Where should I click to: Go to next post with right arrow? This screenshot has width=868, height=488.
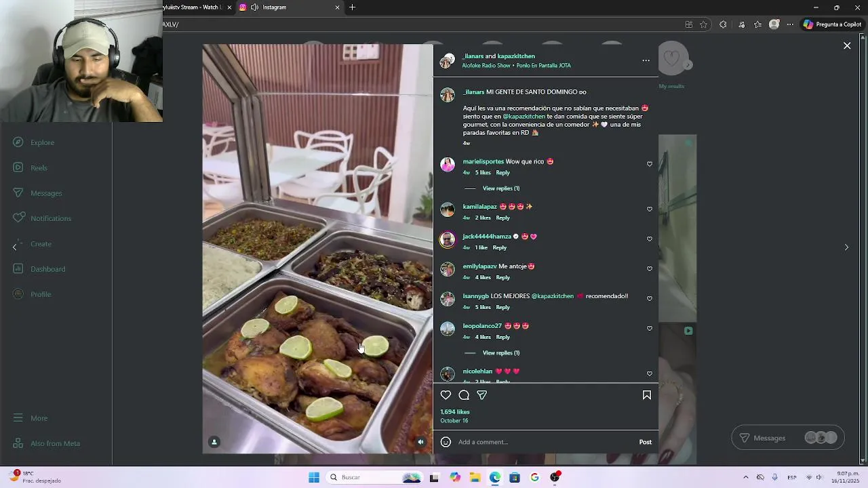click(x=846, y=247)
